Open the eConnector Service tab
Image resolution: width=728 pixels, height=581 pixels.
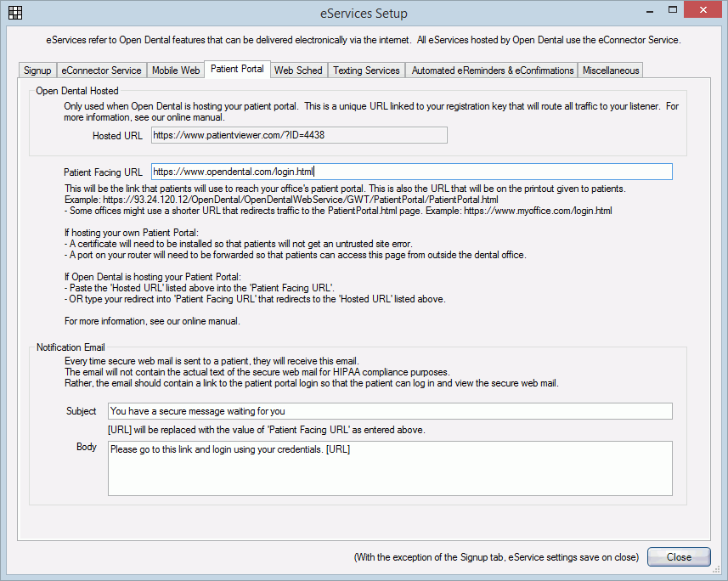pos(101,71)
